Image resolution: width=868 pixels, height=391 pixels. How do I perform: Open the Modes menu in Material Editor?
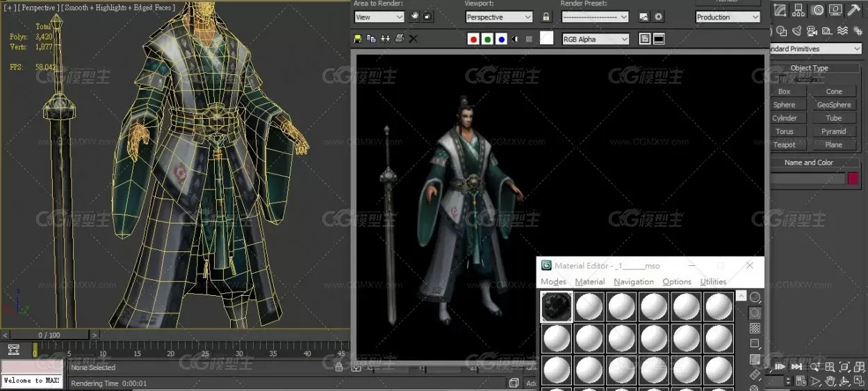(x=554, y=281)
